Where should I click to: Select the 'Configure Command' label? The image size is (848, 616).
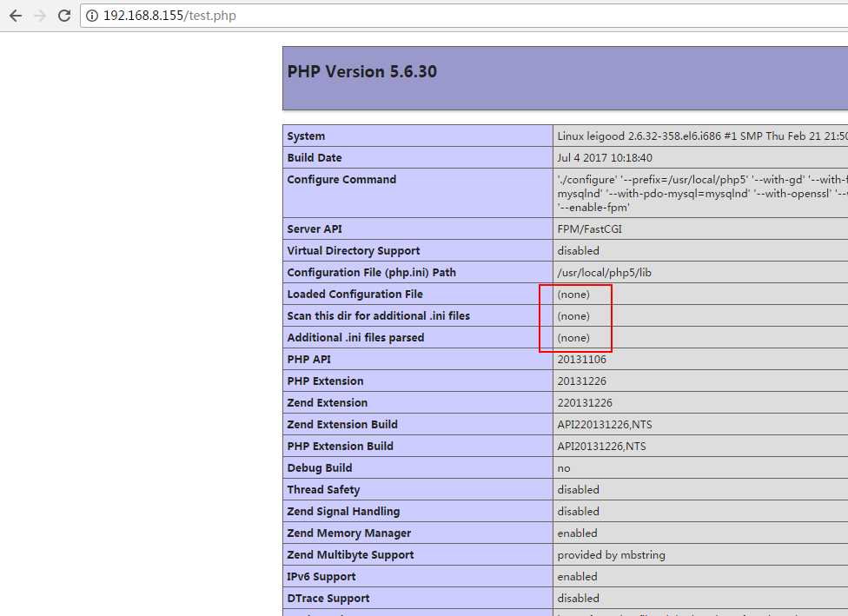(341, 180)
